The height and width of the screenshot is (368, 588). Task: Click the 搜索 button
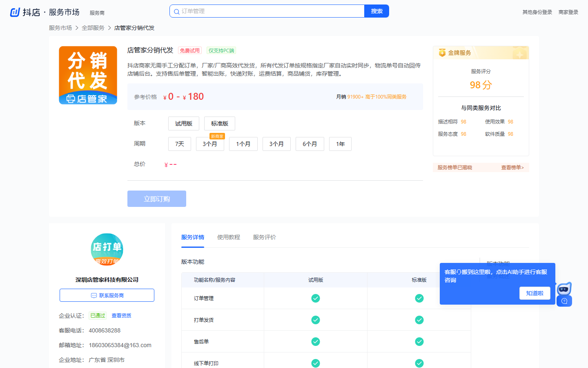pyautogui.click(x=376, y=11)
